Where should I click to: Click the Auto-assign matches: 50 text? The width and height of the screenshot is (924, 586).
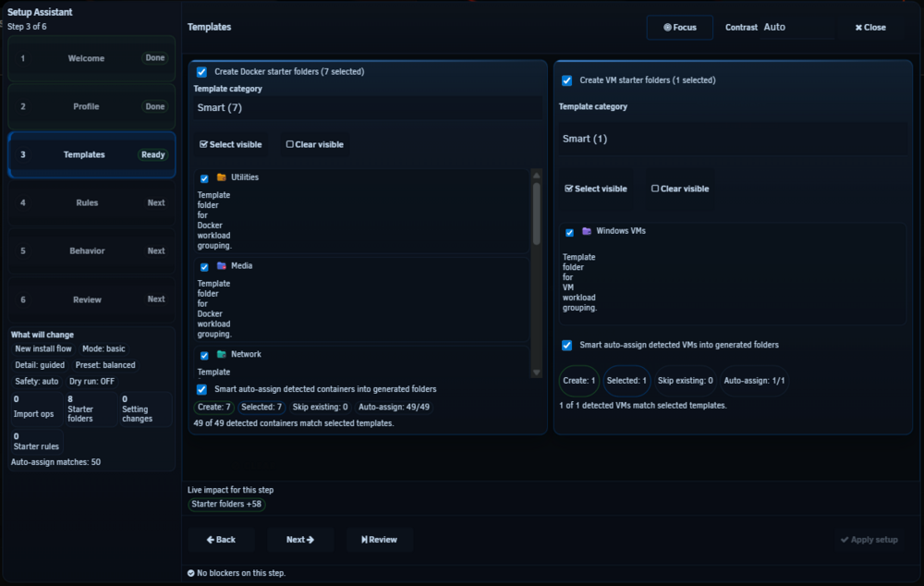point(56,462)
